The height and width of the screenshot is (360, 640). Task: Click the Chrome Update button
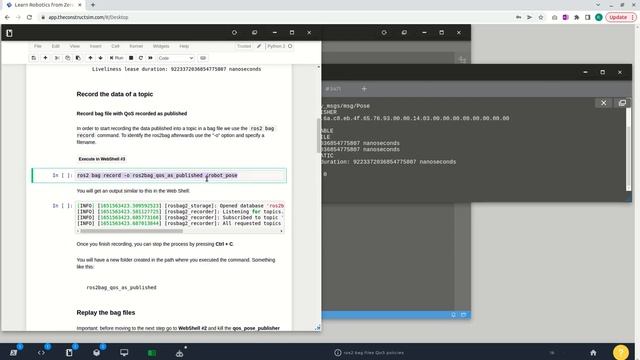pyautogui.click(x=620, y=17)
